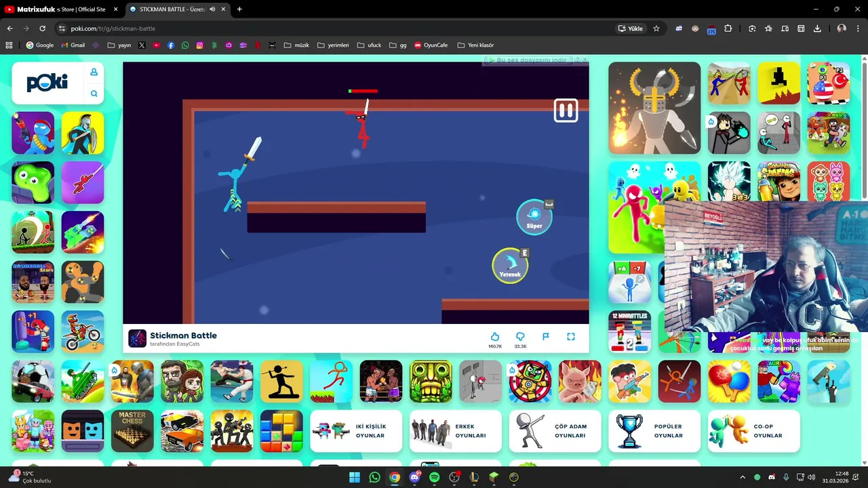This screenshot has width=868, height=488.
Task: Go back to previous page
Action: 9,28
